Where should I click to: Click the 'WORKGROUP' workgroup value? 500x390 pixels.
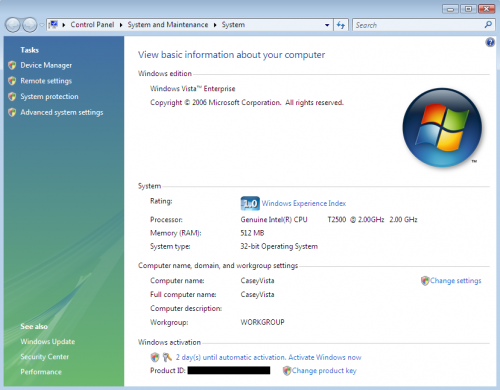262,322
